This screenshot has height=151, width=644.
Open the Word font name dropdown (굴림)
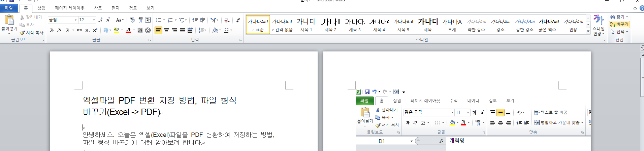tap(75, 20)
